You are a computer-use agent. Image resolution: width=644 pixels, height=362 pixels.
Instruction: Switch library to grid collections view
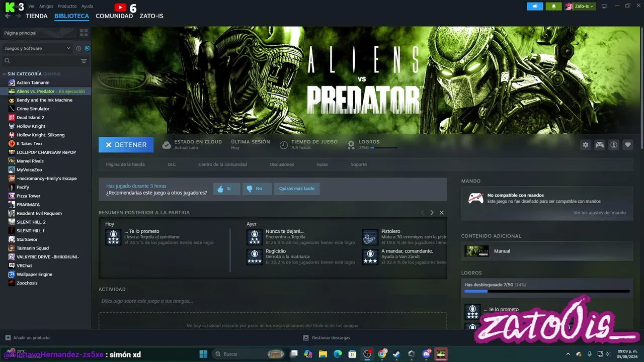(x=84, y=33)
